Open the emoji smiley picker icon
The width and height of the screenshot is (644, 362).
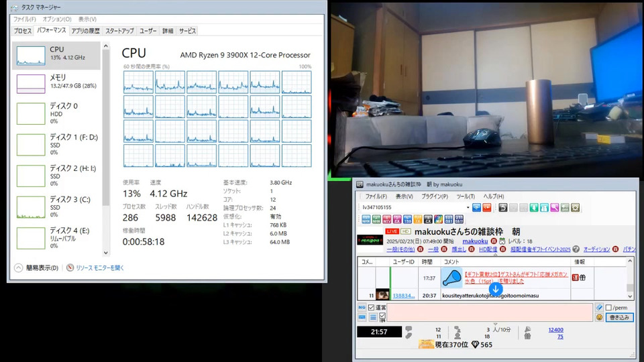point(599,317)
